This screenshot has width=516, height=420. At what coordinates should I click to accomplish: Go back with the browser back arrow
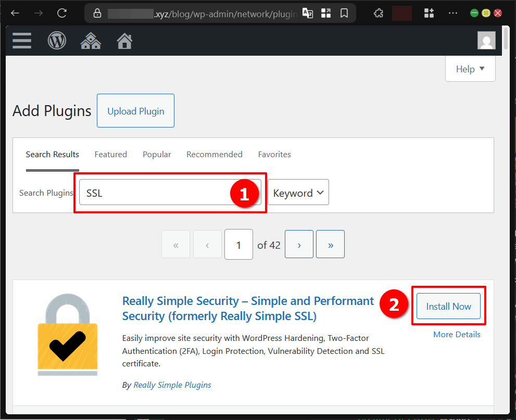tap(15, 13)
